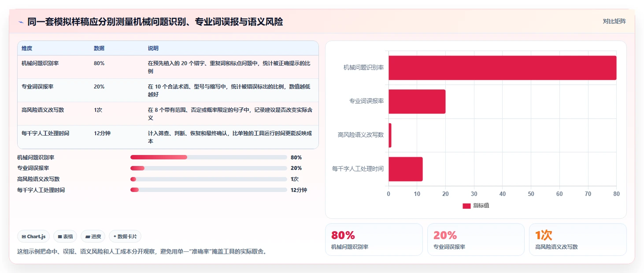Click the 机械问题识别率 chart bar

[502, 68]
